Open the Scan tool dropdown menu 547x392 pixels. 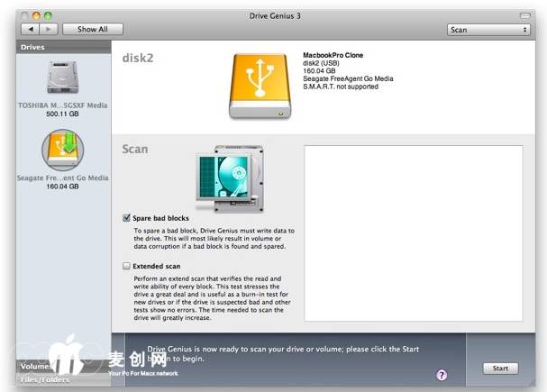coord(488,30)
